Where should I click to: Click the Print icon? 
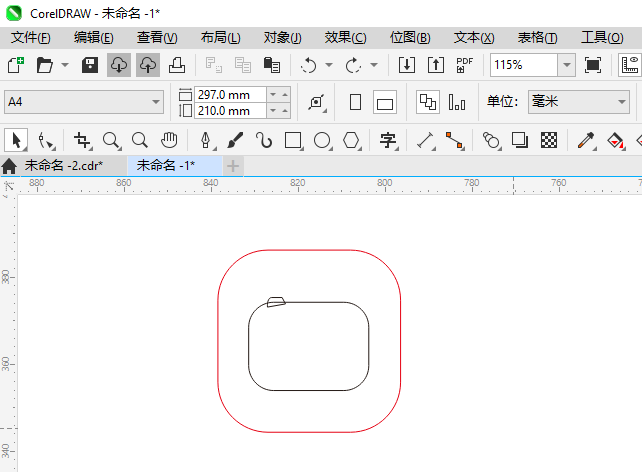[177, 65]
